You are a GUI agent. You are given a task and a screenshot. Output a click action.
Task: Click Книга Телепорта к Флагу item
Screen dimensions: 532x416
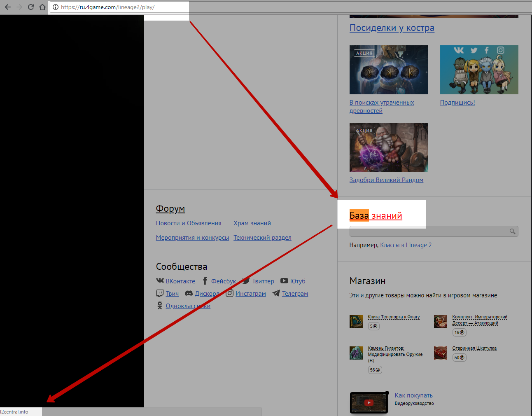pyautogui.click(x=394, y=317)
